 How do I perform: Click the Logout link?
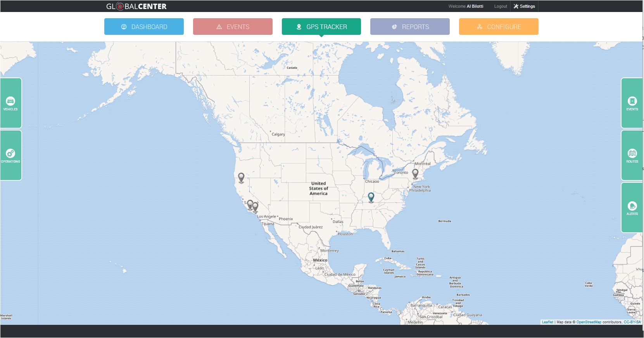(501, 6)
